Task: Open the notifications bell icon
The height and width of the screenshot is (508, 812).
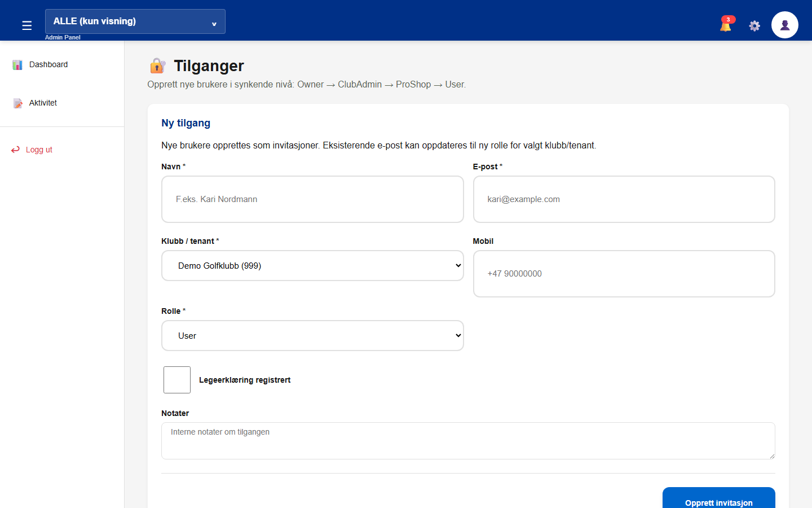Action: [726, 25]
